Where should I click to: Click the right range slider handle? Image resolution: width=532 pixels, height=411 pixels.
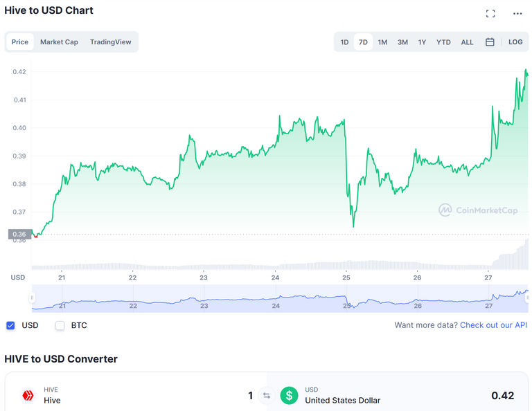click(528, 298)
